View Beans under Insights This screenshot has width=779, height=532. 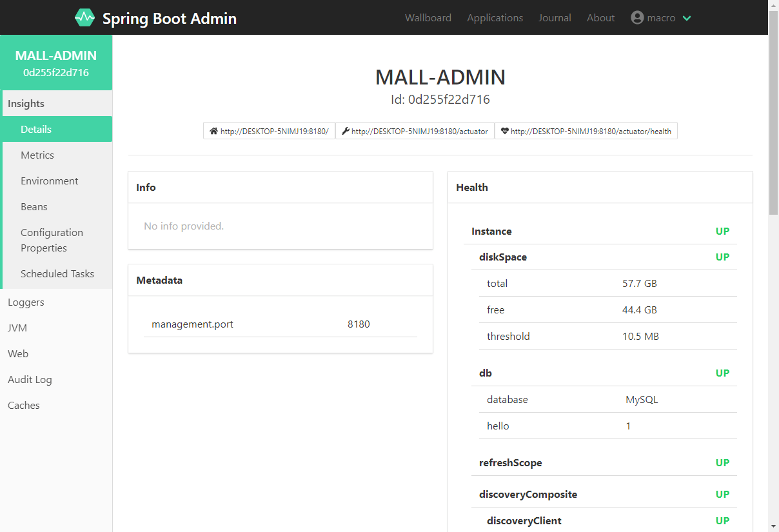(x=34, y=207)
